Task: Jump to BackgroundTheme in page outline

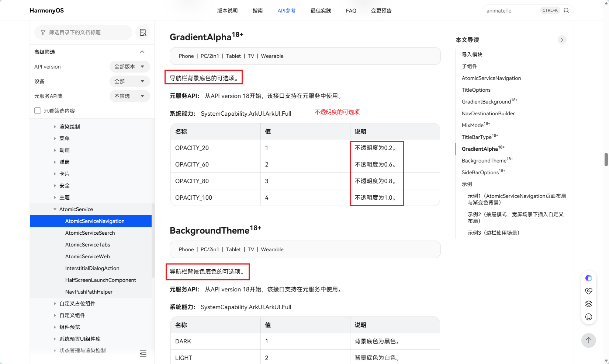Action: [x=487, y=160]
